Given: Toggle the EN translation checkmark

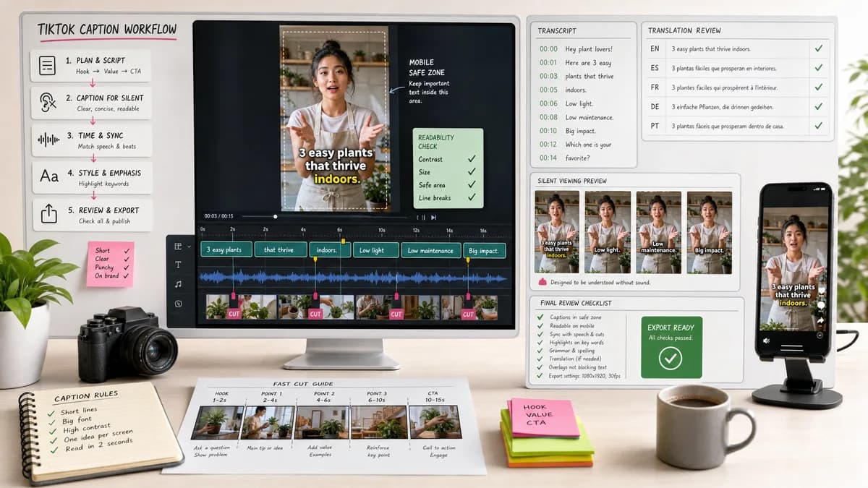Looking at the screenshot, I should 819,48.
